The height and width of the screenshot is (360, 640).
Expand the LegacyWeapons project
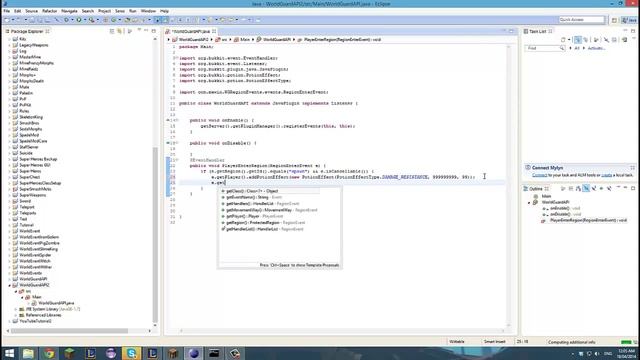coord(9,45)
